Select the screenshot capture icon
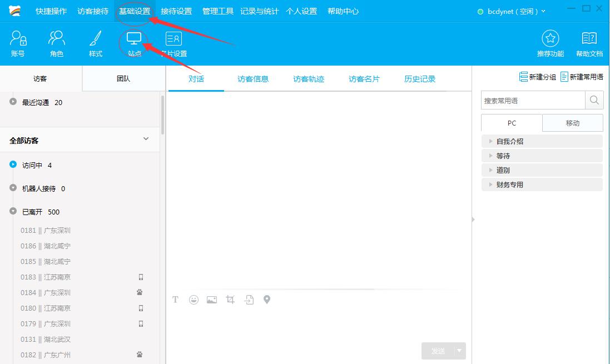 [x=230, y=300]
